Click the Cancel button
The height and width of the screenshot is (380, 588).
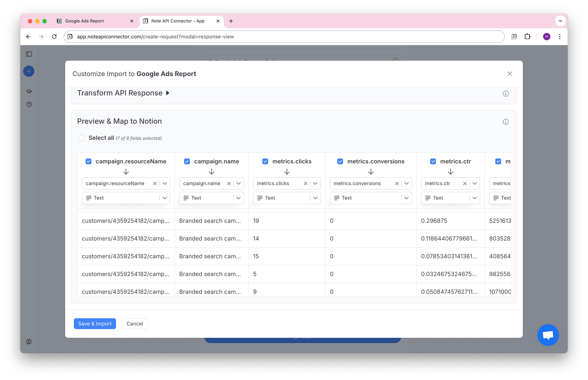pyautogui.click(x=135, y=324)
